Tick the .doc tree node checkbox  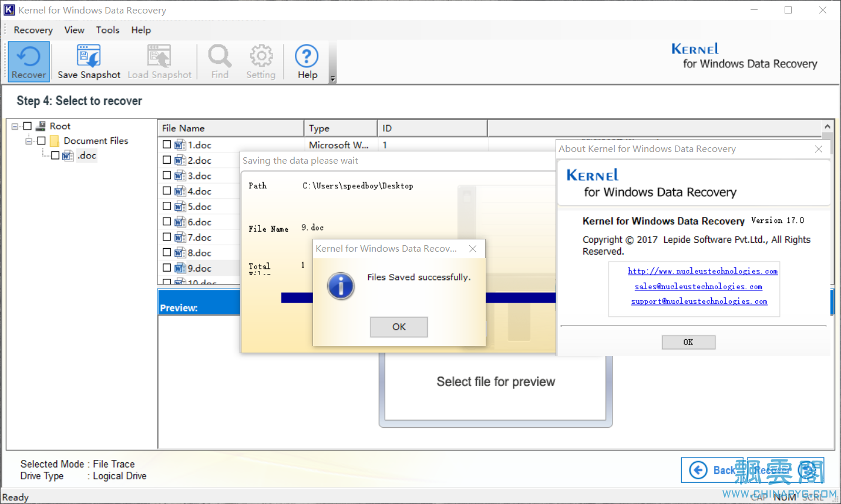[x=55, y=155]
